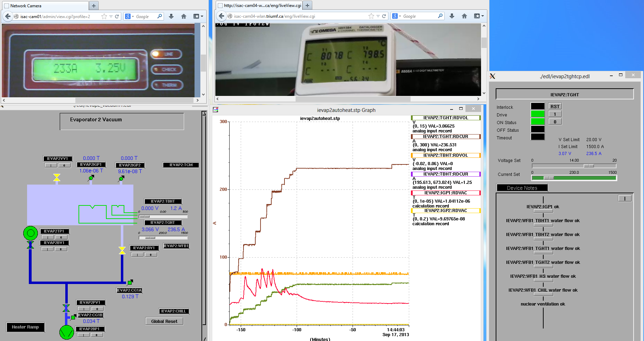
Task: Open the IEVAP2:WFB1 display
Action: [176, 246]
